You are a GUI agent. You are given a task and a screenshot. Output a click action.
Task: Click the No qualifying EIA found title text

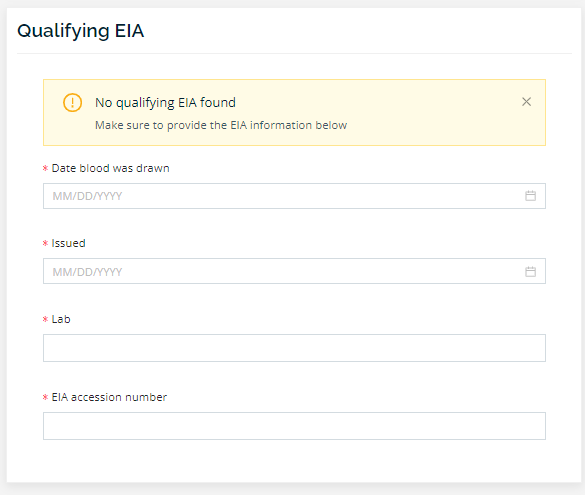pos(165,103)
